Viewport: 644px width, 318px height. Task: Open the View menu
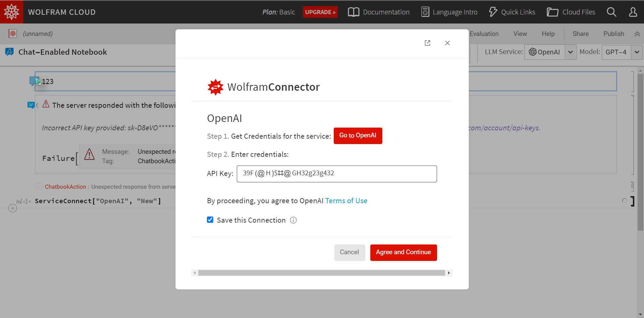click(520, 34)
